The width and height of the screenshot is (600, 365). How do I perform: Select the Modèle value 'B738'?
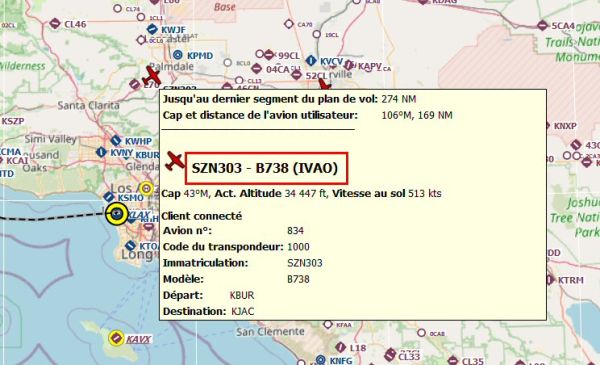pos(298,279)
